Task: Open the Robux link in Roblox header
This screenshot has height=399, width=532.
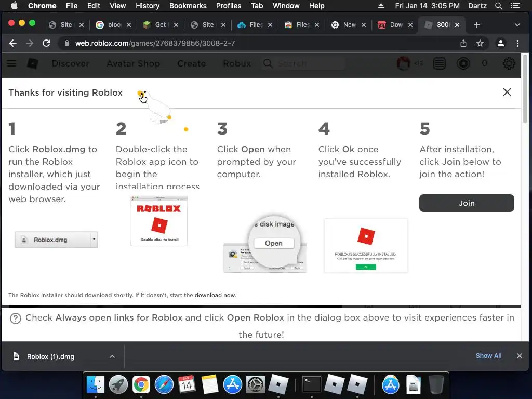Action: [237, 63]
